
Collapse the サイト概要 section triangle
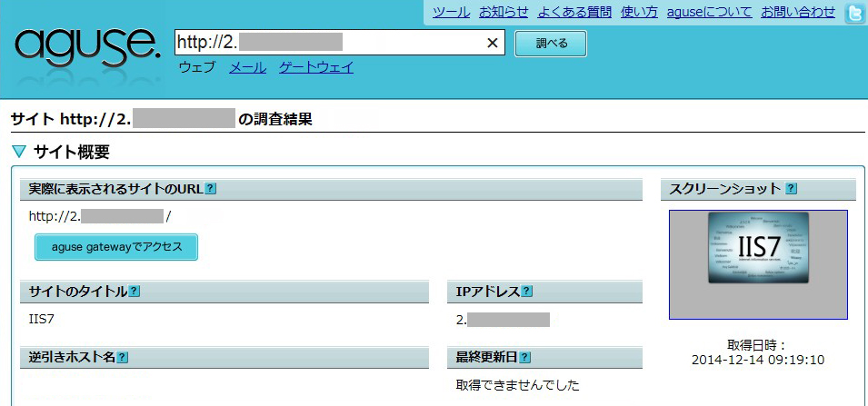[x=19, y=152]
